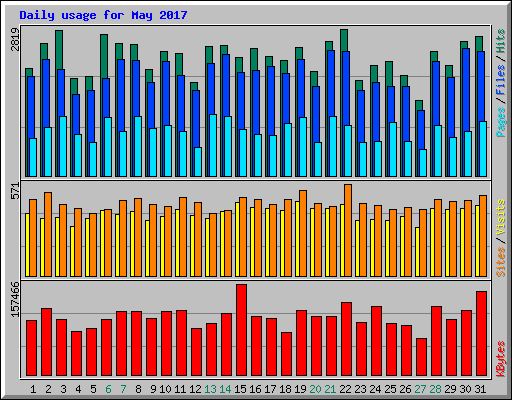This screenshot has width=512, height=400.
Task: Click the green hits bar for day 6
Action: click(x=104, y=56)
